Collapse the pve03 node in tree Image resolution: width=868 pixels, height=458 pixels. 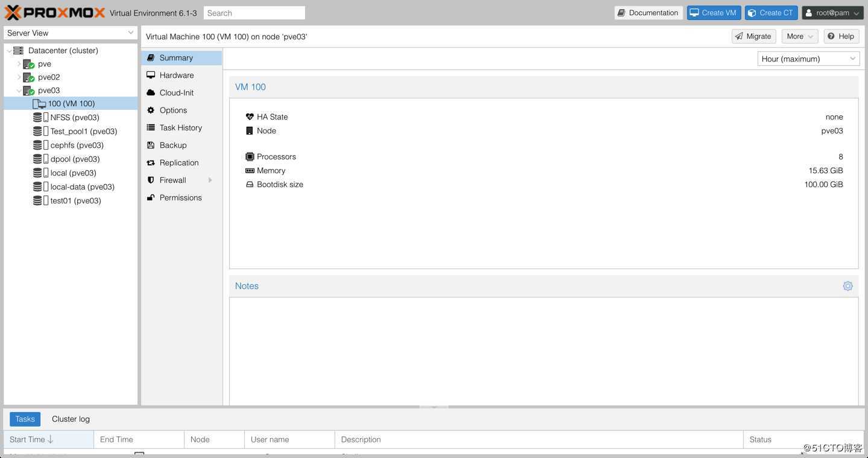point(19,91)
